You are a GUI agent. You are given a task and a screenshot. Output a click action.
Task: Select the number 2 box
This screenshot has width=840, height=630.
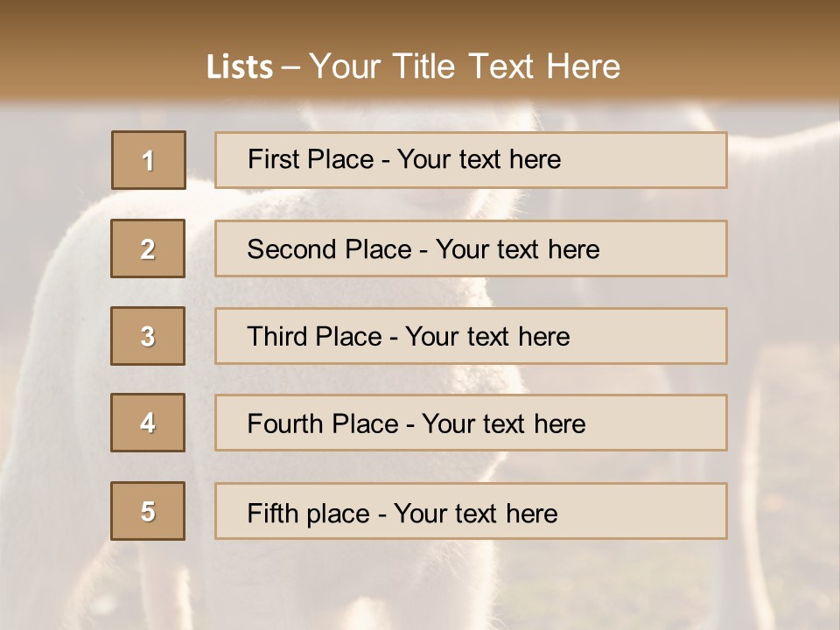148,248
